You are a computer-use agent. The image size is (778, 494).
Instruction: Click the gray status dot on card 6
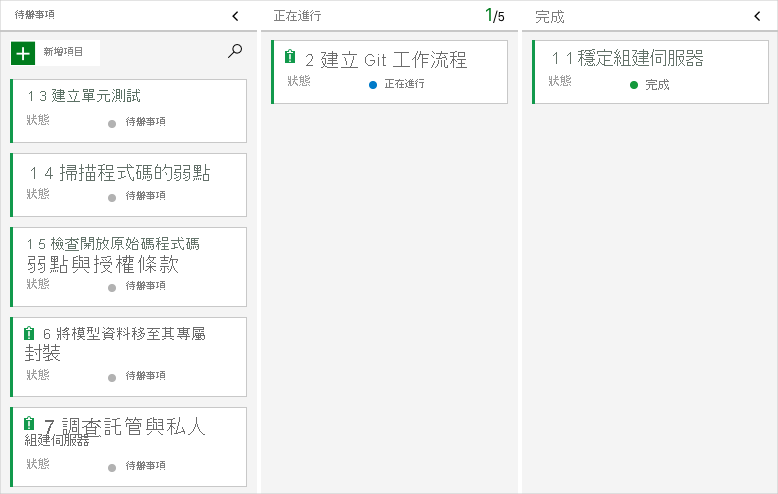(x=112, y=378)
